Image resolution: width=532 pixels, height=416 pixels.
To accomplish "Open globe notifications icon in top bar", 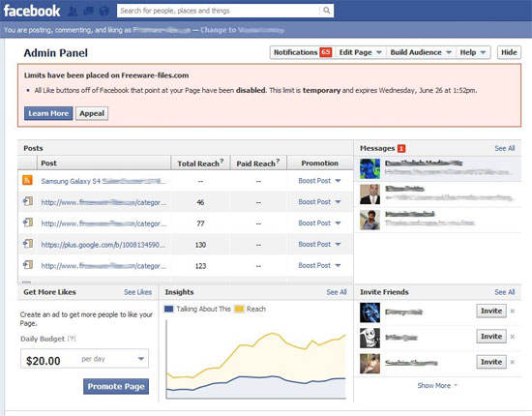I will (103, 12).
